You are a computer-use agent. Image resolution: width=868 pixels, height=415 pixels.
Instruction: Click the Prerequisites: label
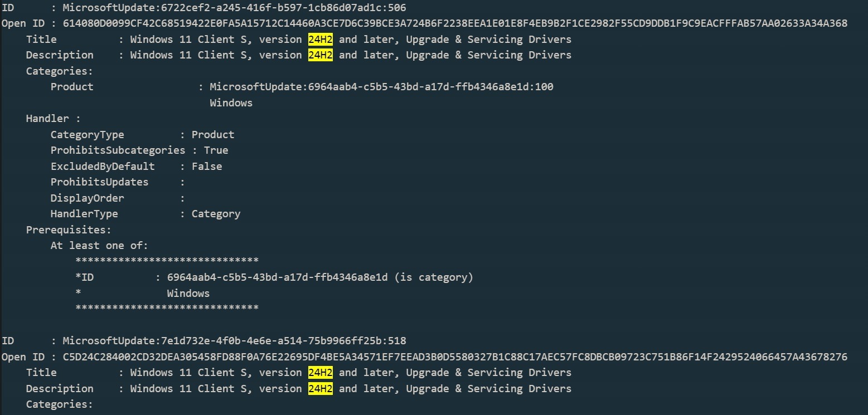69,230
